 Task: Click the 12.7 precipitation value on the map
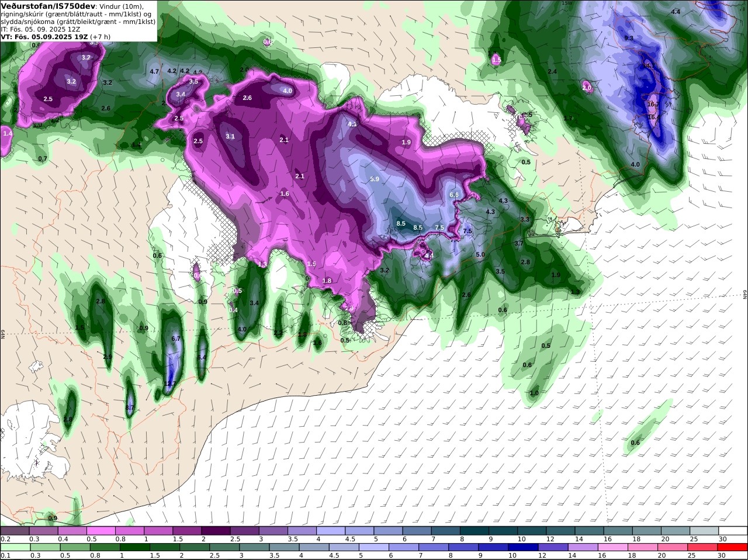click(x=170, y=383)
